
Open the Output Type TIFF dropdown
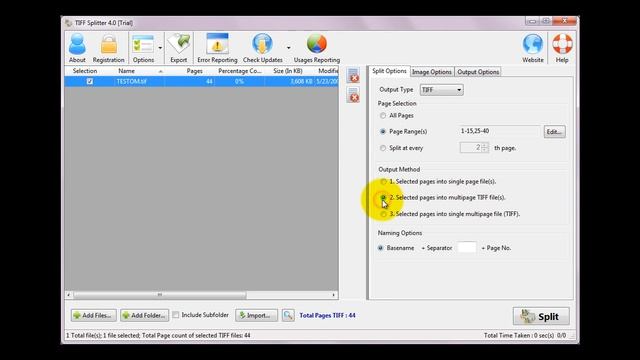point(442,90)
